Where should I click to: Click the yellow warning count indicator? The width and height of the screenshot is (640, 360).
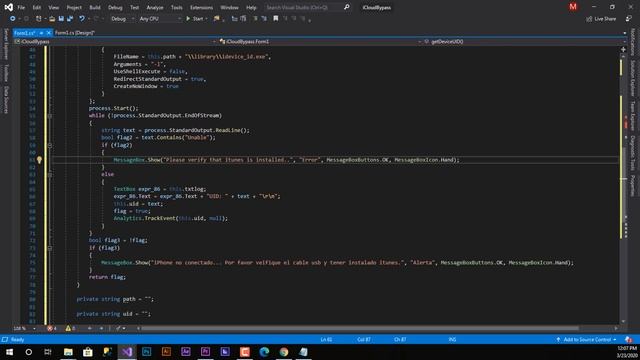pyautogui.click(x=70, y=328)
